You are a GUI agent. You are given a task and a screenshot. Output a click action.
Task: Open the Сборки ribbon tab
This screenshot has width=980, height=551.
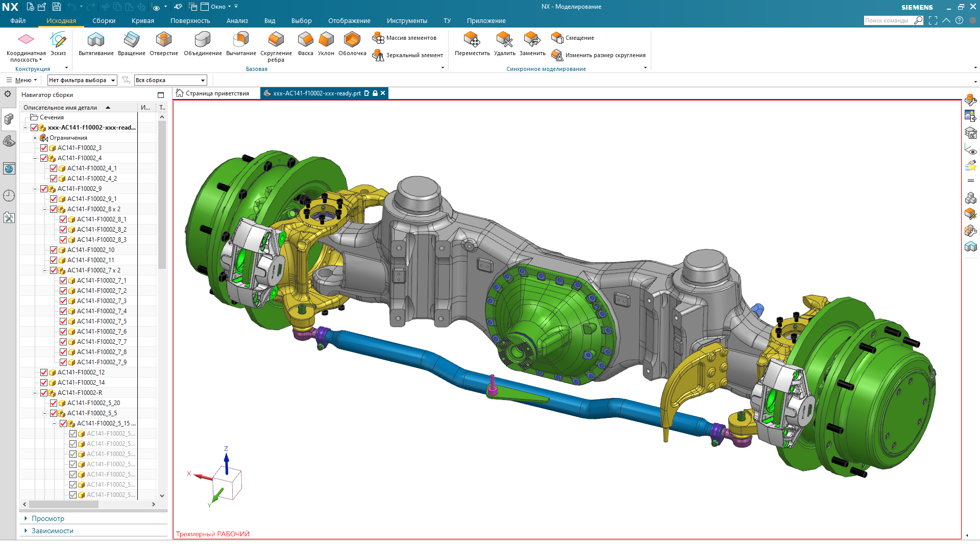[x=104, y=21]
